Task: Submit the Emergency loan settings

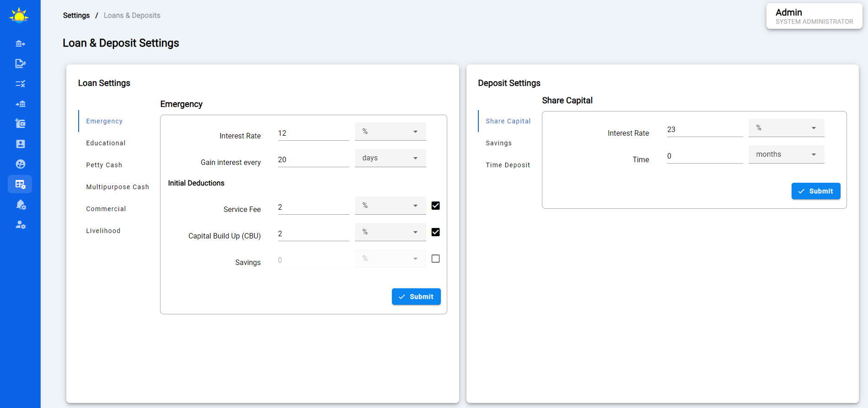Action: [x=416, y=297]
